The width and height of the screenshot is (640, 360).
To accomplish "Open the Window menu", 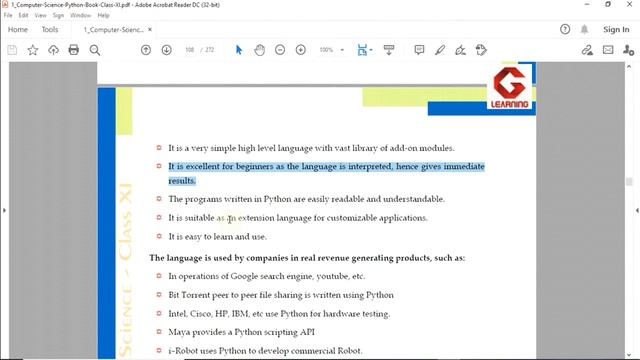I will (x=80, y=15).
